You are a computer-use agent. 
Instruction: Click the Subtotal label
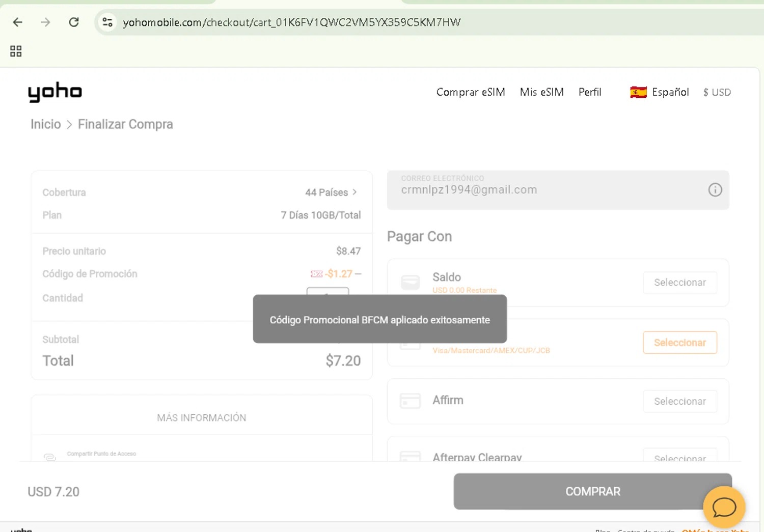point(61,340)
